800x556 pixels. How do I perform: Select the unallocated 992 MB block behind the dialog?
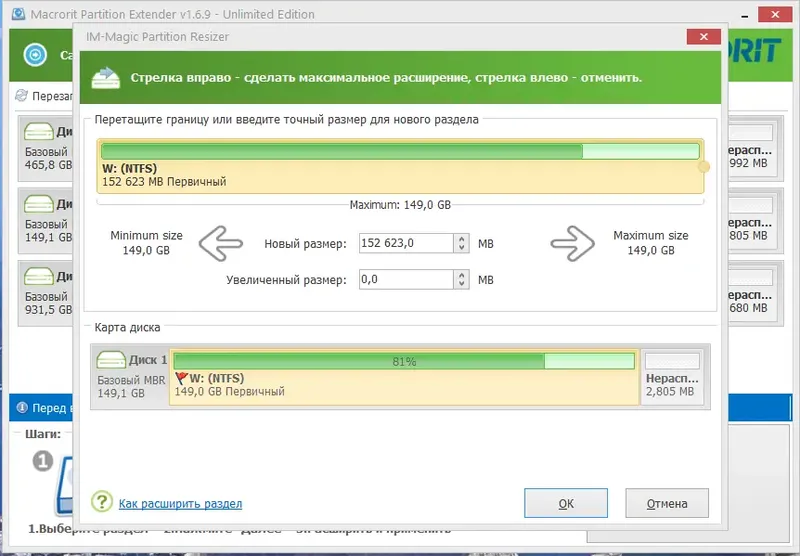coord(753,148)
